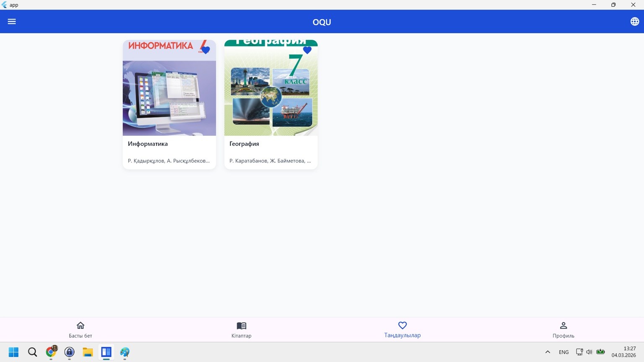Viewport: 644px width, 362px height.
Task: Click the active blue app taskbar icon
Action: click(x=106, y=352)
